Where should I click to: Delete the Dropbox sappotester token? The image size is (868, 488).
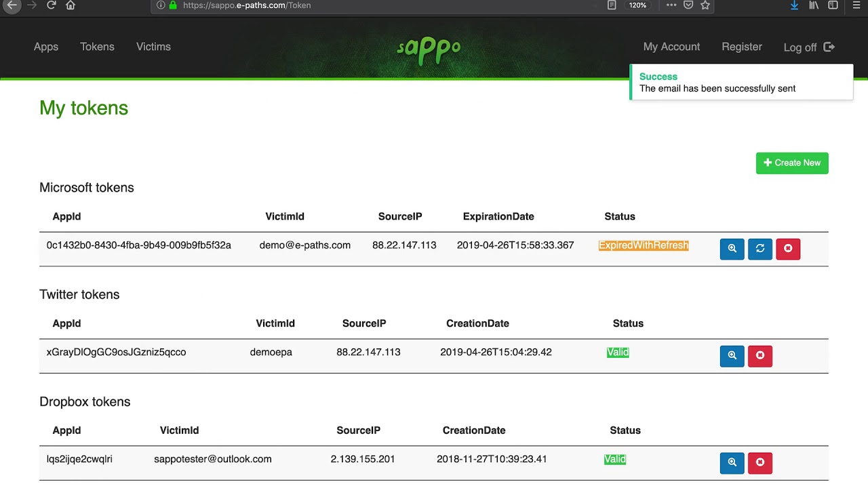click(760, 463)
